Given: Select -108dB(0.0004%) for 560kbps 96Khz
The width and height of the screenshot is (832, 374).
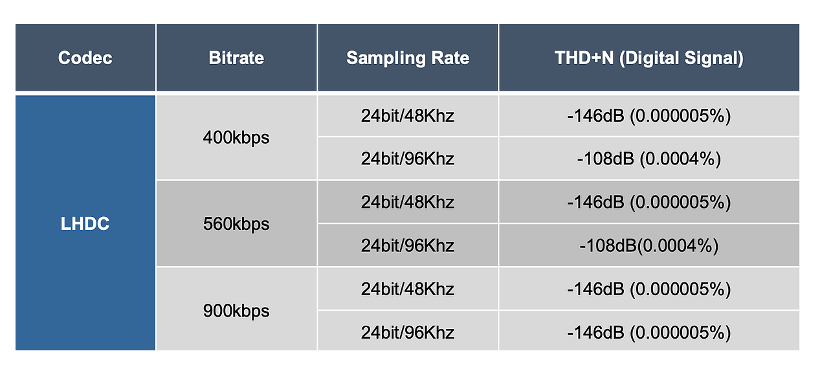Looking at the screenshot, I should [649, 245].
